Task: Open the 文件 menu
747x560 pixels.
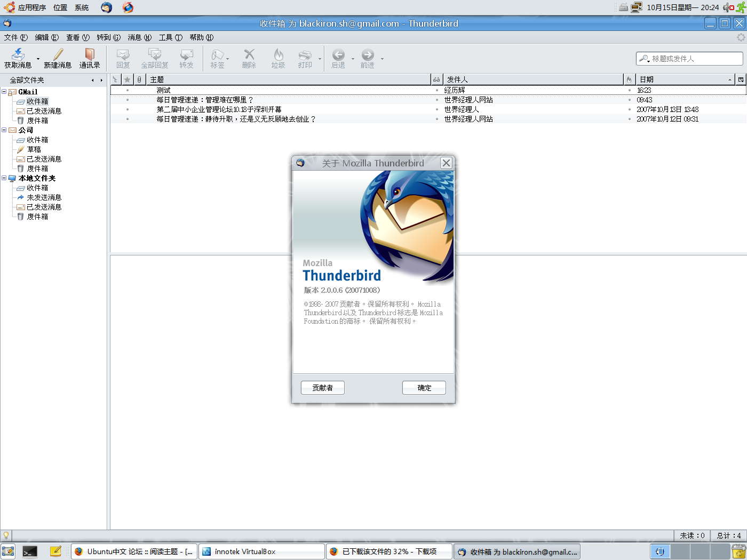Action: (15, 37)
